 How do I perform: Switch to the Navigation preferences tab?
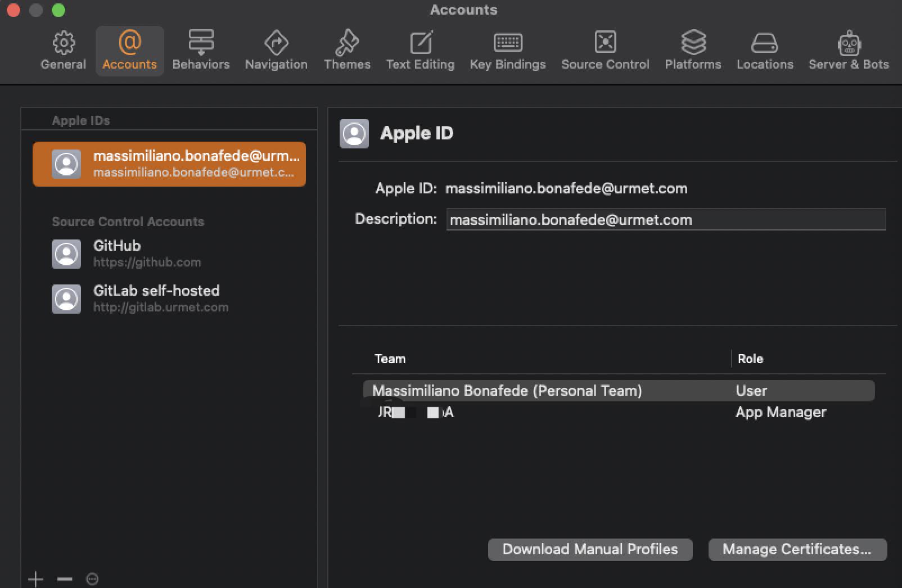(276, 51)
